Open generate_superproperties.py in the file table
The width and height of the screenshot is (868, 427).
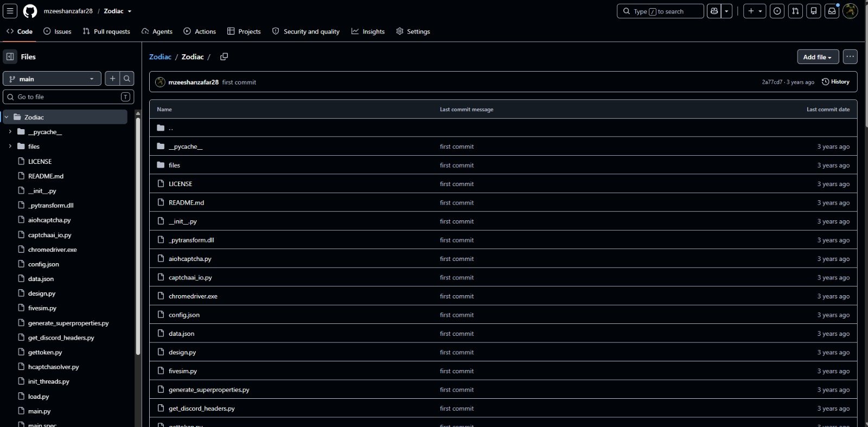(x=209, y=390)
